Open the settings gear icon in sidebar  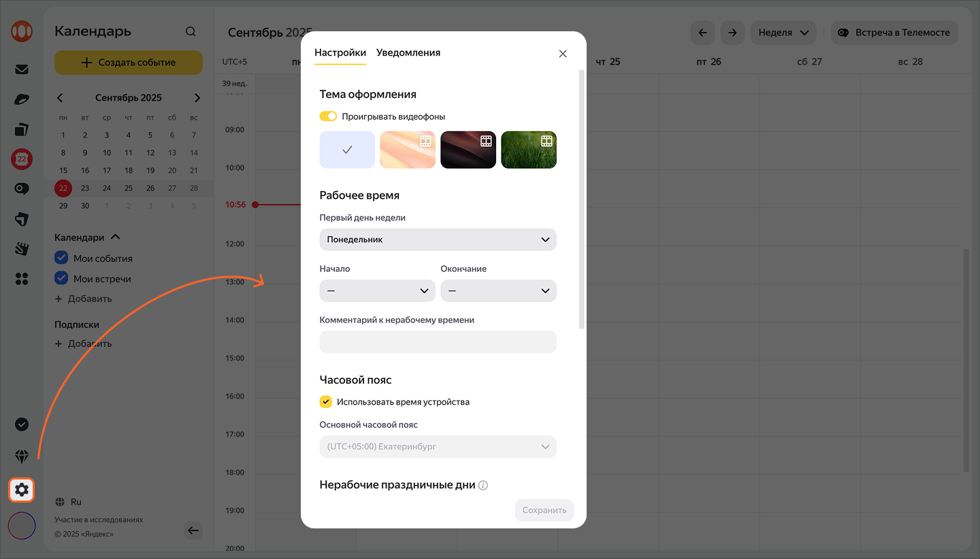(x=22, y=490)
